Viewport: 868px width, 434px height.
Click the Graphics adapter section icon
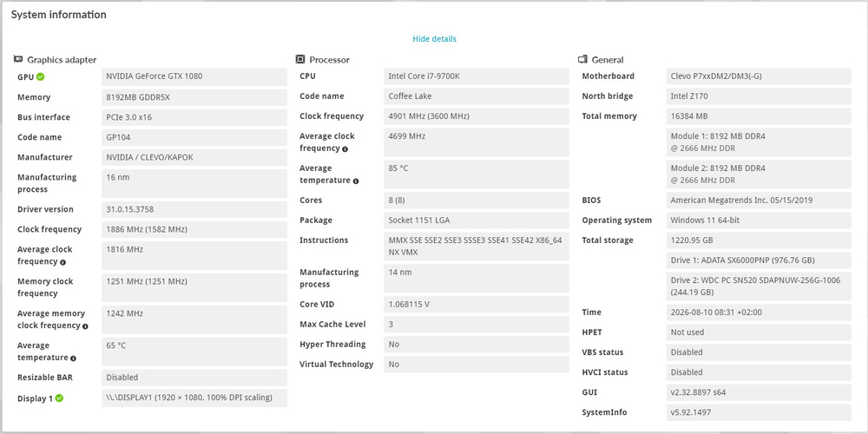[x=18, y=59]
